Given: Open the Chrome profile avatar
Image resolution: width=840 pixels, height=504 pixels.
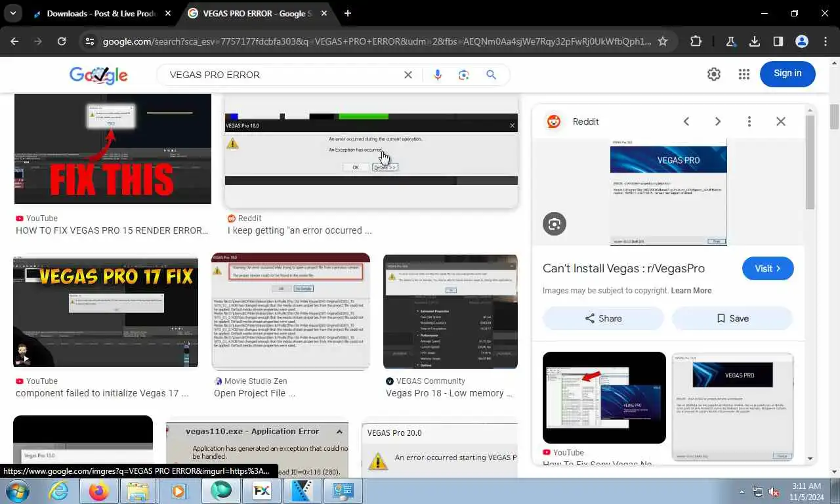Looking at the screenshot, I should coord(802,41).
